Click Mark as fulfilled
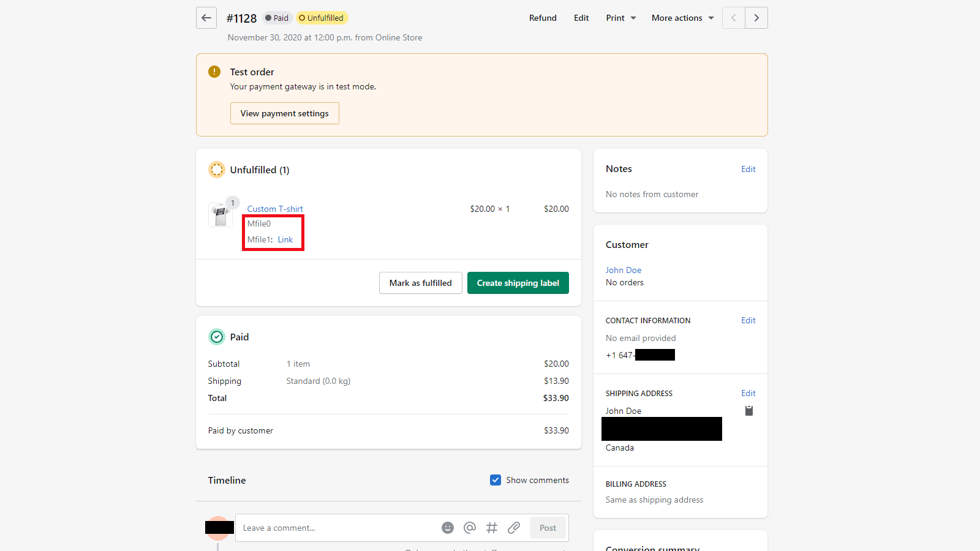The width and height of the screenshot is (980, 551). click(420, 283)
